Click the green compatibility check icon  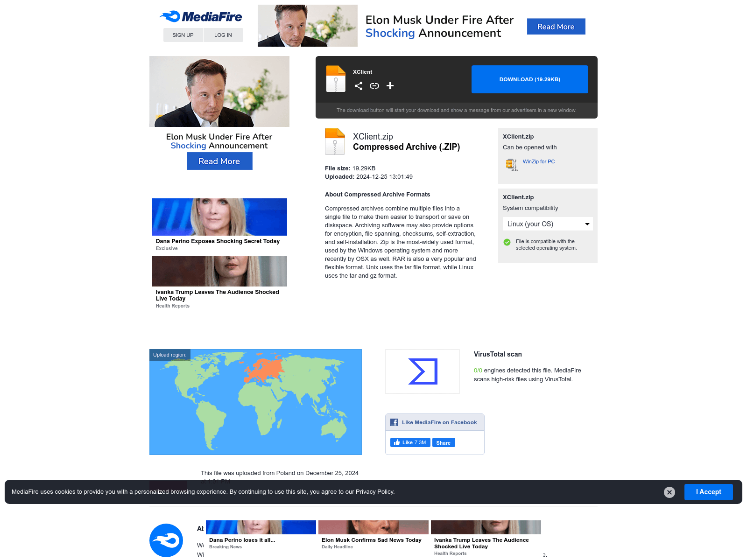(507, 242)
